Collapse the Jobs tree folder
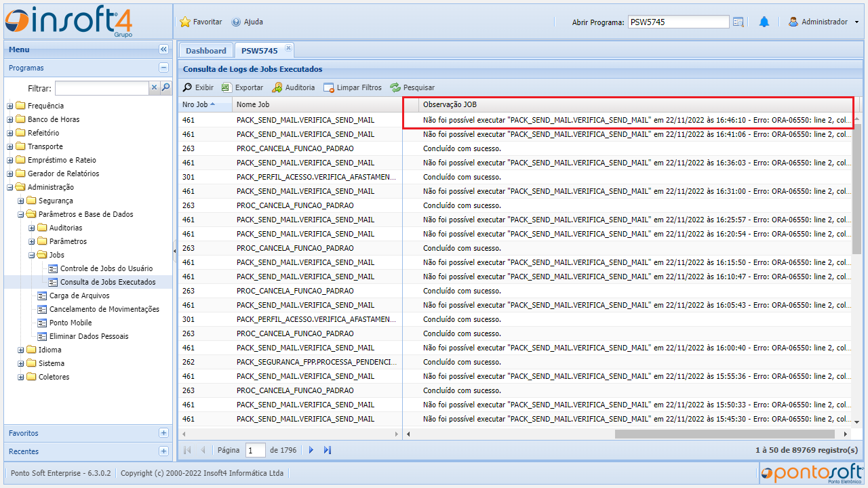 pos(32,255)
